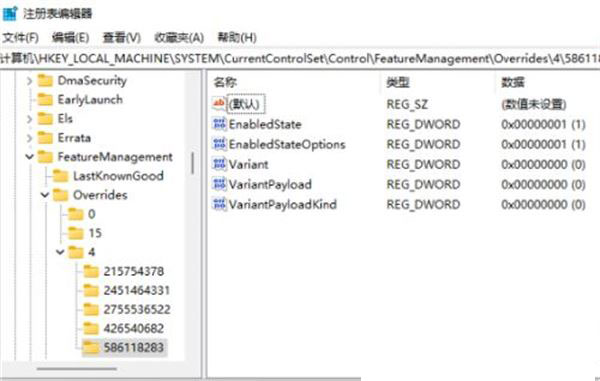
Task: Open the 收藏夹(A) menu
Action: [179, 37]
